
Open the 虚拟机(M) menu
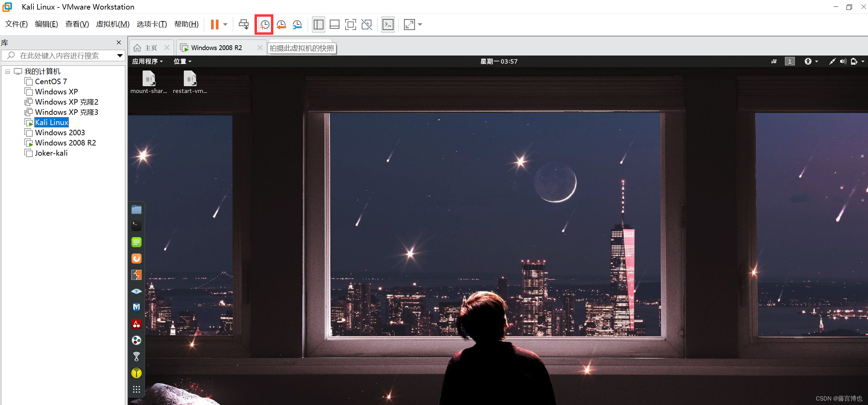pos(113,24)
